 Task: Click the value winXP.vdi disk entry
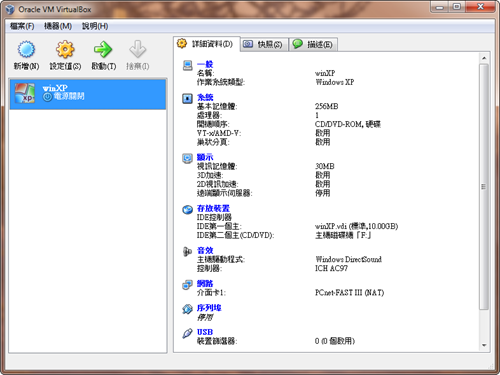(x=356, y=226)
